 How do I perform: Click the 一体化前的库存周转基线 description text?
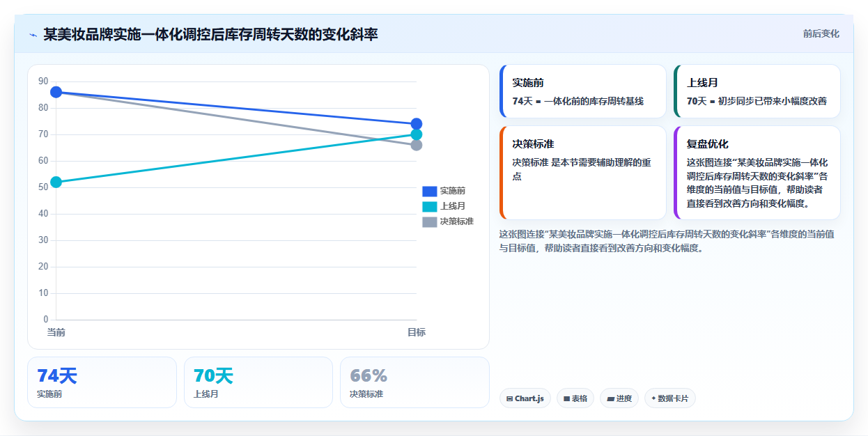pyautogui.click(x=594, y=101)
